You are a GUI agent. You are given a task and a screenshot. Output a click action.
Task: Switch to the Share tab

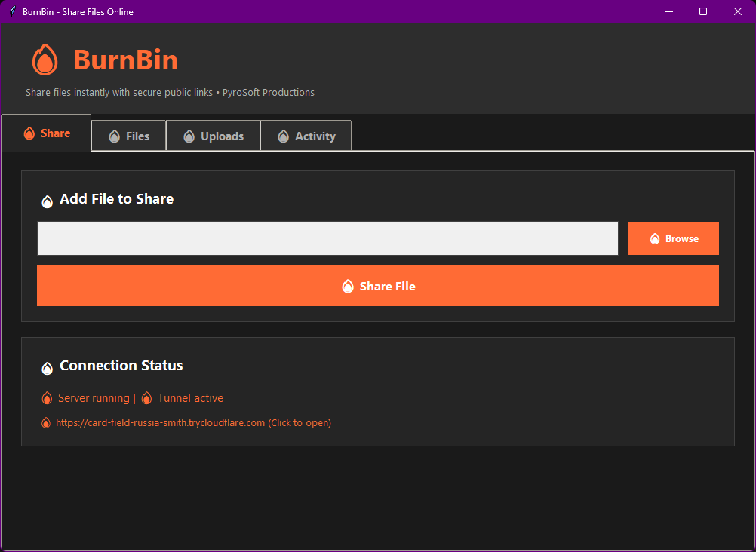[46, 133]
